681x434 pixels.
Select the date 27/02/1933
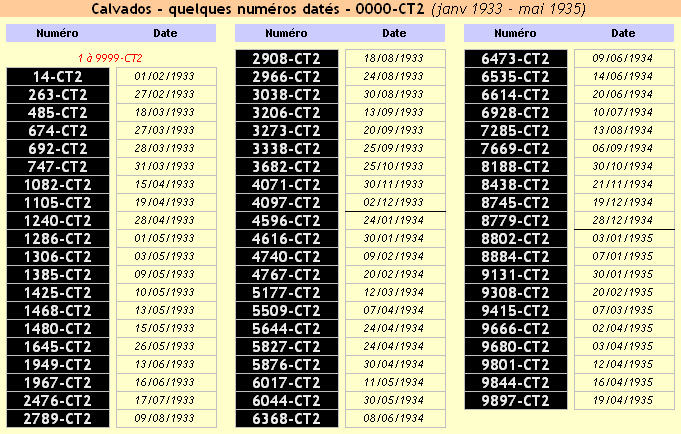tap(166, 94)
